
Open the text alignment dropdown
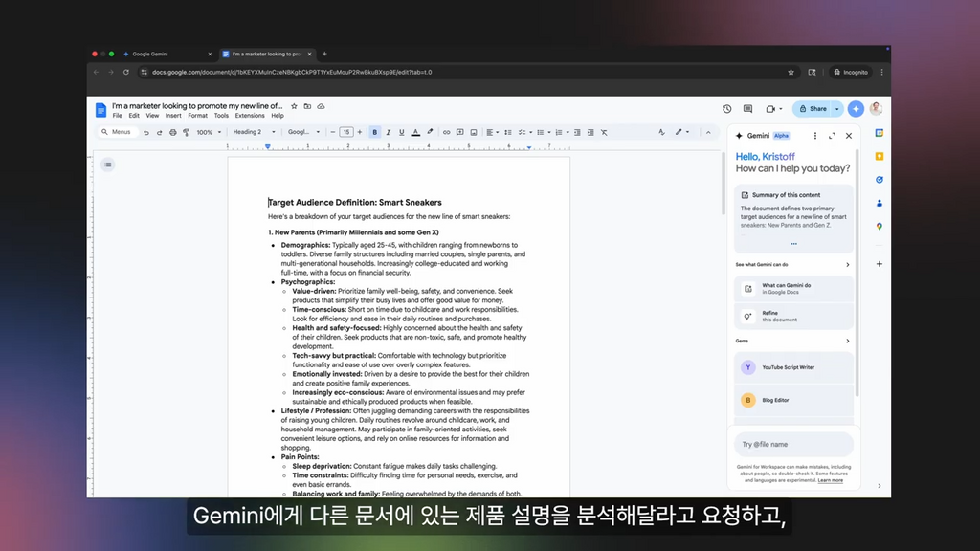(493, 132)
